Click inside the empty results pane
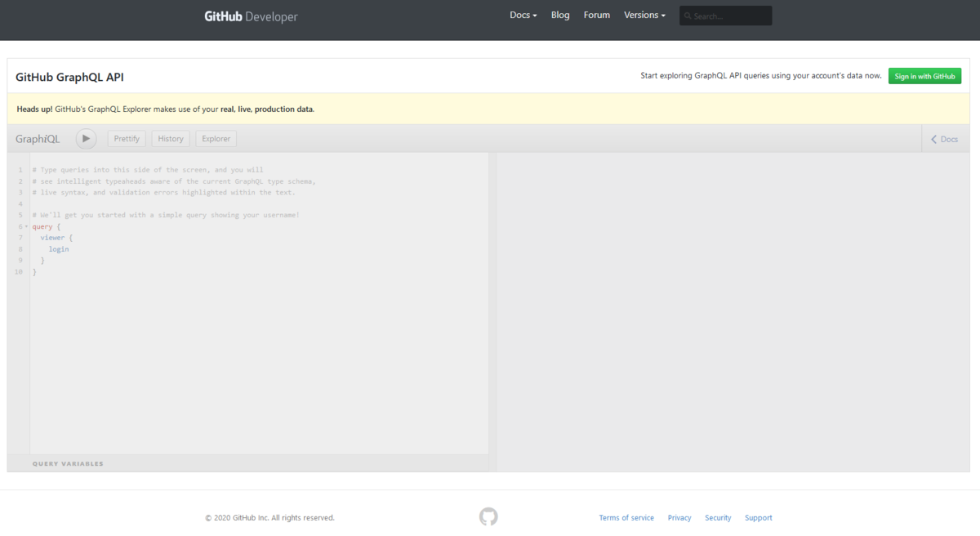 tap(734, 310)
